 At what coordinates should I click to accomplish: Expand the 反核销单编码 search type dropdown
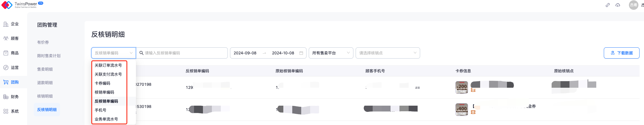point(113,53)
